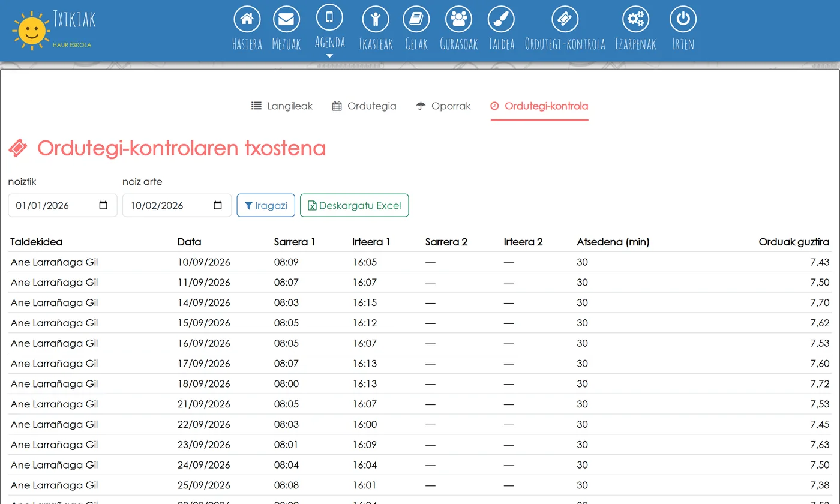Click the Irten power icon
Screen dimensions: 840x504
pos(683,19)
